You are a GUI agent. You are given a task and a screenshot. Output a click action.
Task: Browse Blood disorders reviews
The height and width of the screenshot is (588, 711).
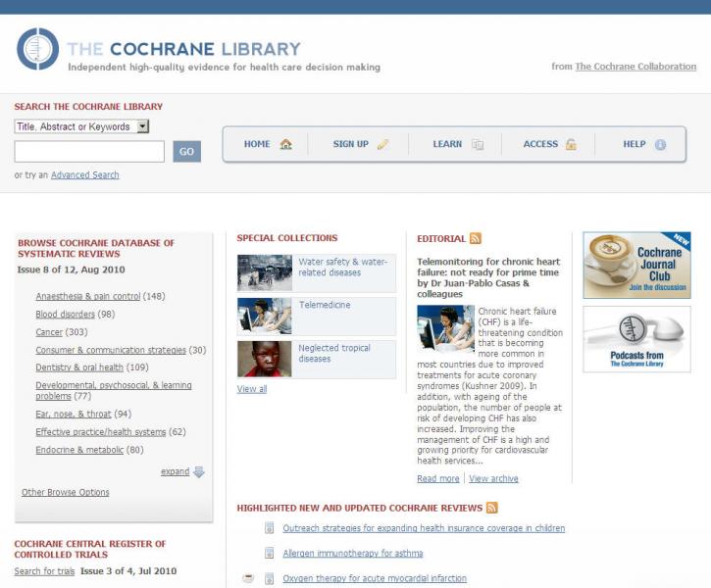66,314
